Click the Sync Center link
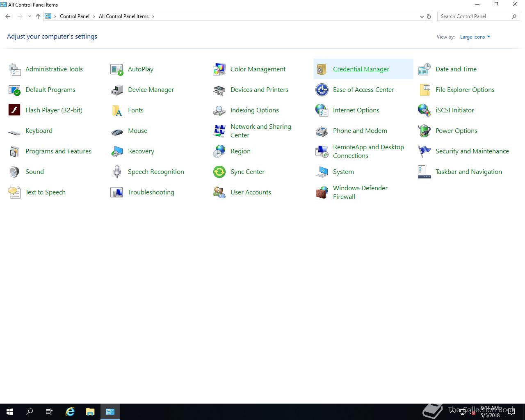This screenshot has height=420, width=525. (247, 172)
